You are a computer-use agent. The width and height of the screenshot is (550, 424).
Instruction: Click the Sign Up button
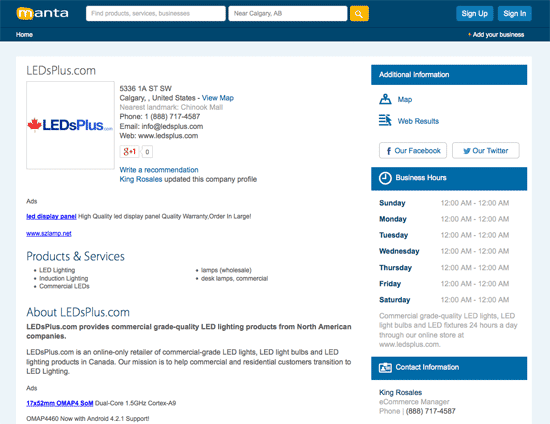475,14
